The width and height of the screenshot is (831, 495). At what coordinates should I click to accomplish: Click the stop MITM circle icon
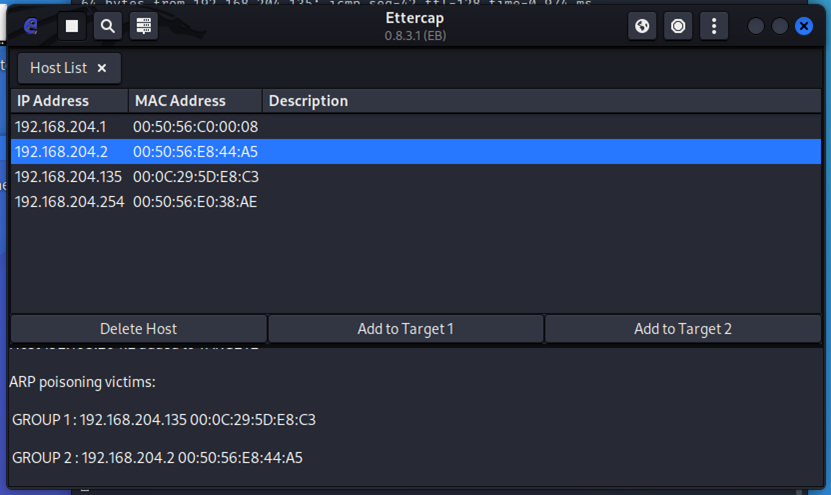pyautogui.click(x=678, y=26)
